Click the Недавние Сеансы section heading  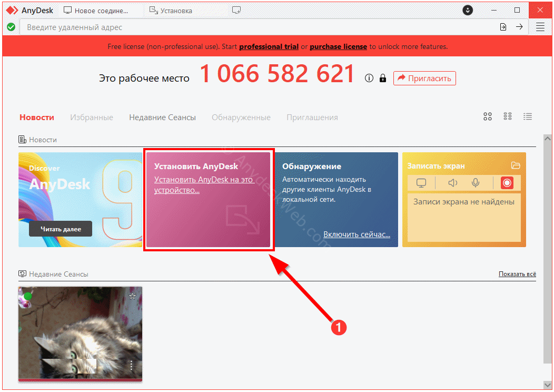[x=58, y=275]
